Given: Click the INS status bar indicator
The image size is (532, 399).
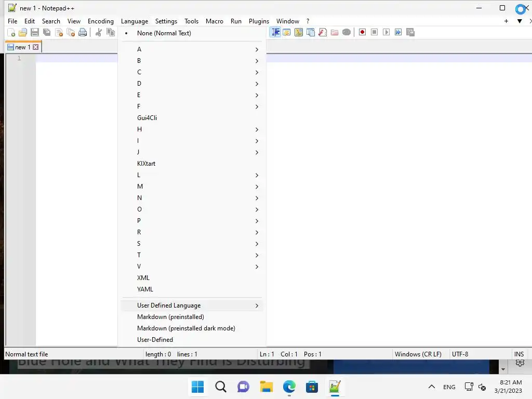Looking at the screenshot, I should pos(519,354).
